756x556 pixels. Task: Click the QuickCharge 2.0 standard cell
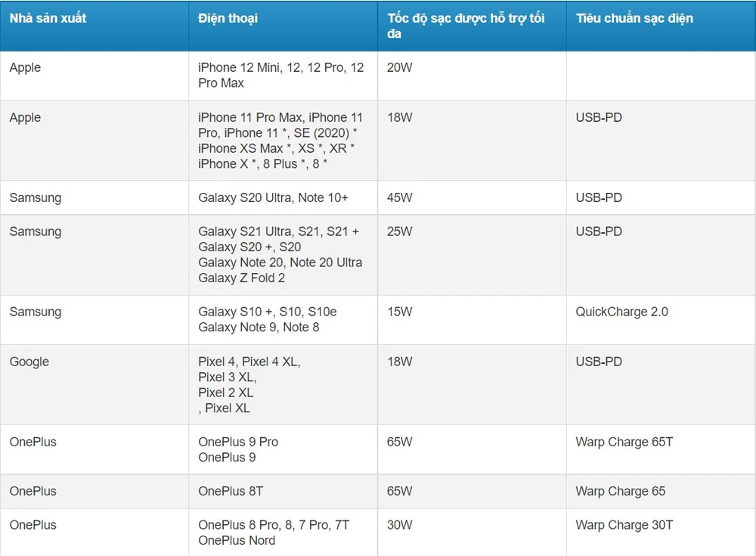(x=621, y=312)
